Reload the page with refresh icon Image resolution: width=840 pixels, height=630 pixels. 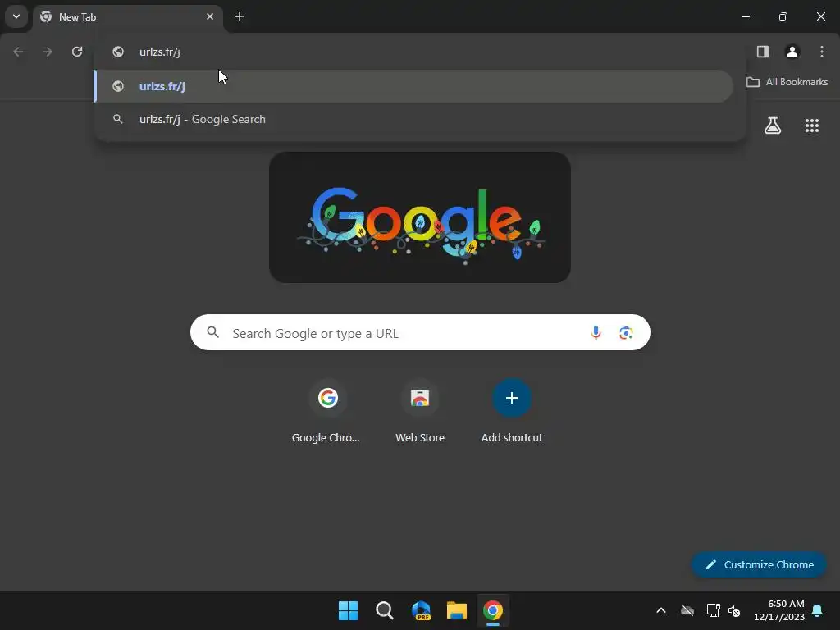point(77,52)
